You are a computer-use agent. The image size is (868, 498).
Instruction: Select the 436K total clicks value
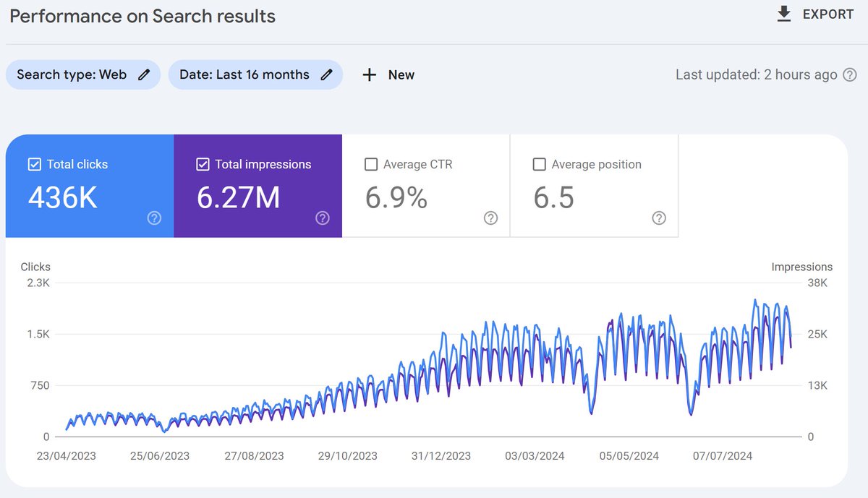point(63,197)
